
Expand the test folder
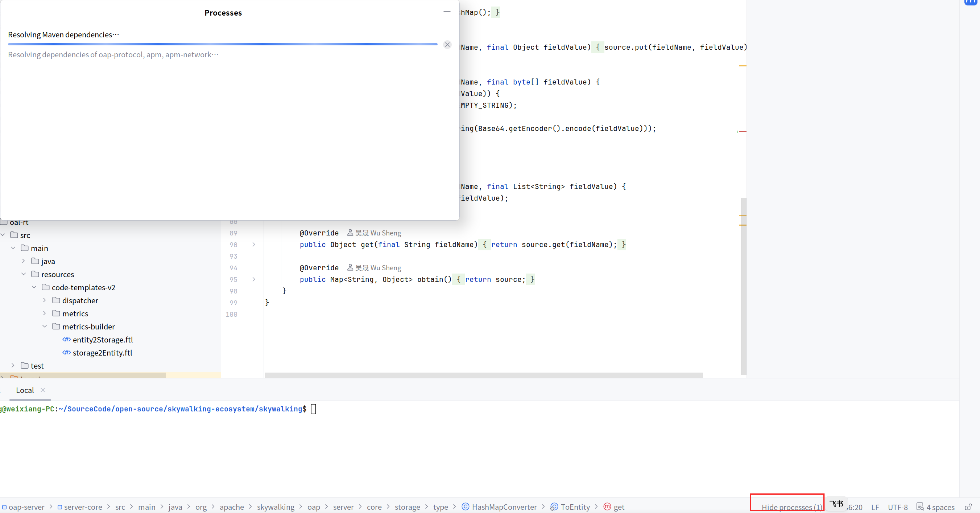13,365
